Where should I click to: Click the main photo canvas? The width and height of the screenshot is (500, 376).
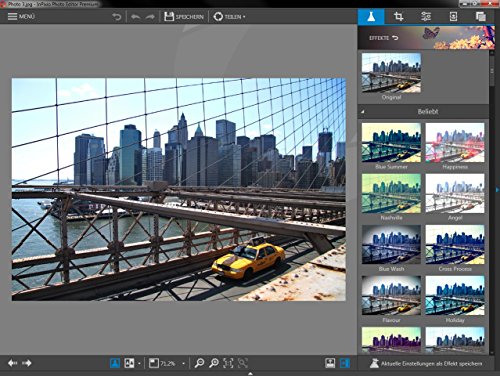coord(179,189)
